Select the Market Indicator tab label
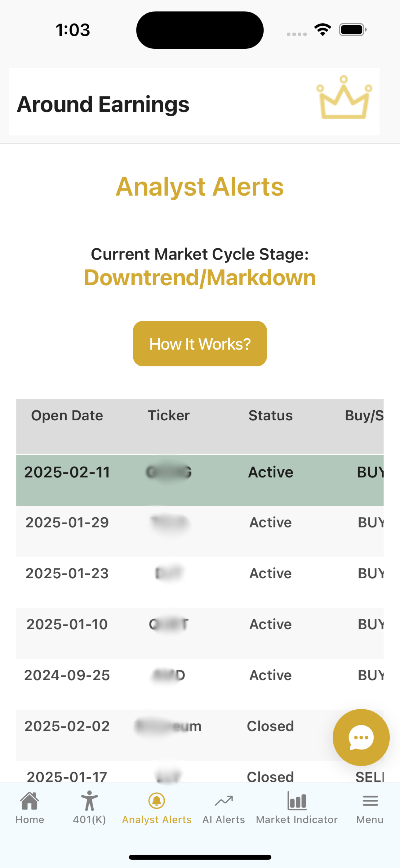 pos(297,820)
